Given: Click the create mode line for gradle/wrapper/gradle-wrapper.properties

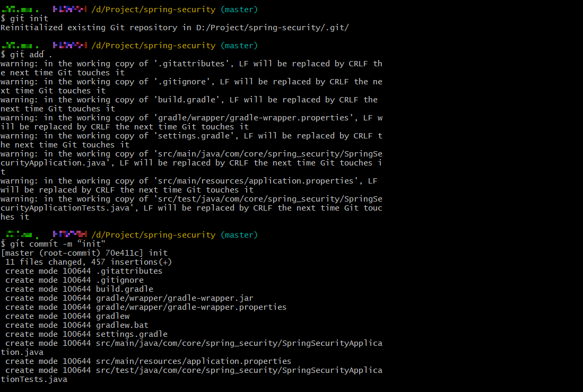Looking at the screenshot, I should (x=146, y=307).
